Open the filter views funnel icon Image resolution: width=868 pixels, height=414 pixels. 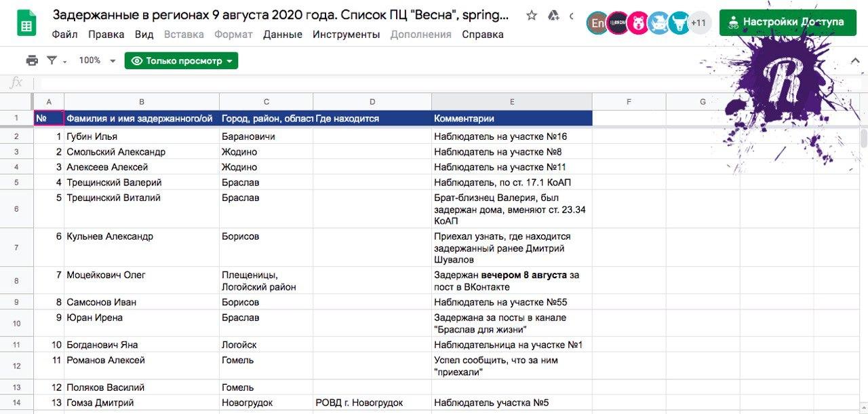(52, 60)
